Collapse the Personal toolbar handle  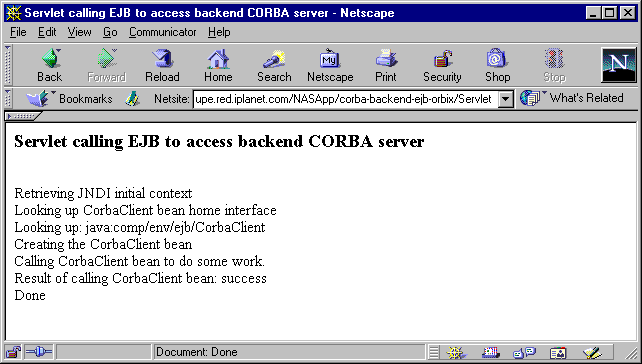coord(23,116)
